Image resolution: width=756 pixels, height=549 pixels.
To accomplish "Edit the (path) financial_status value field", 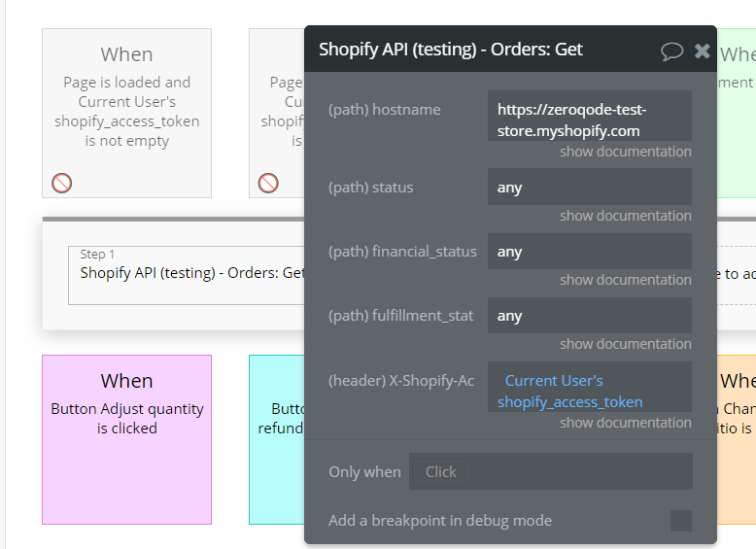I will [x=590, y=251].
